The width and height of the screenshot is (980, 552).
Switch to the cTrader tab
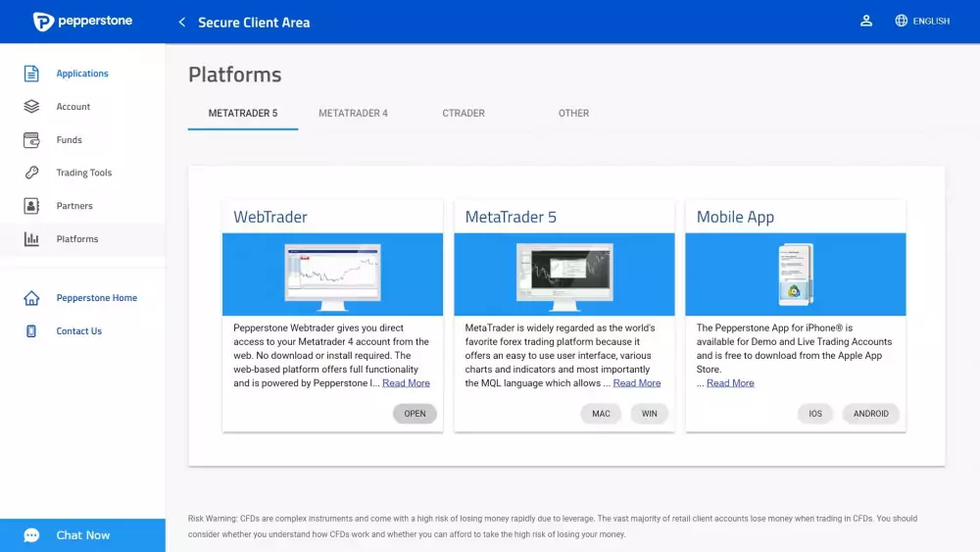tap(464, 113)
